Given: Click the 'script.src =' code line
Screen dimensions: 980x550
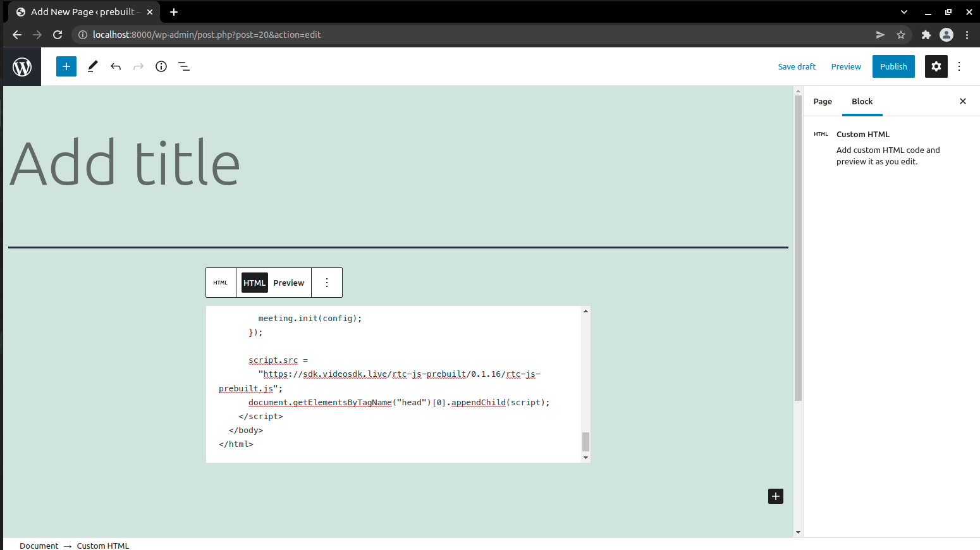Looking at the screenshot, I should (x=278, y=360).
